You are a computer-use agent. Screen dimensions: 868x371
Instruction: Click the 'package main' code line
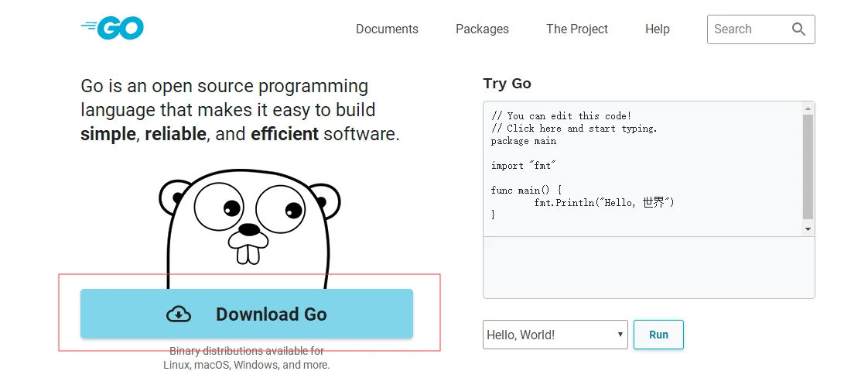click(x=524, y=141)
